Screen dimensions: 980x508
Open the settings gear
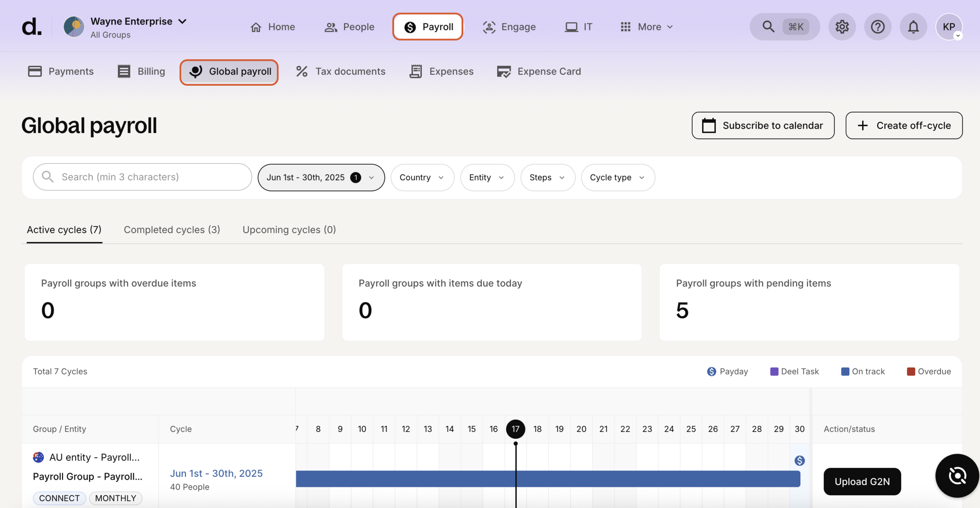pos(841,26)
